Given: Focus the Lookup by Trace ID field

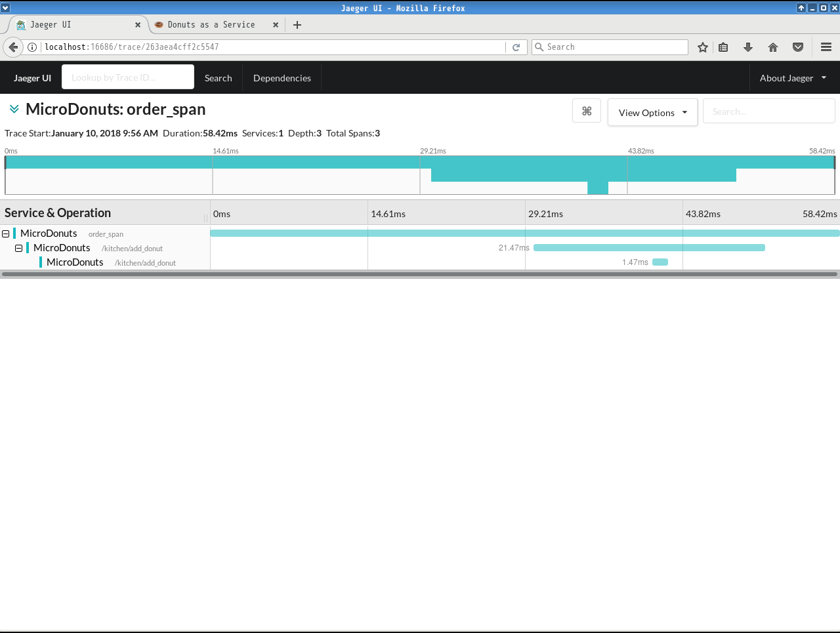Looking at the screenshot, I should point(128,77).
